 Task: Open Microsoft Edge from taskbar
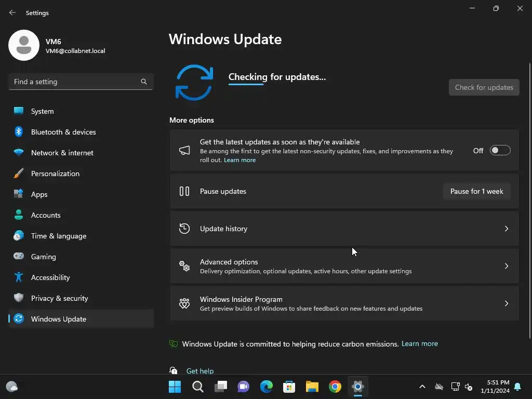(267, 387)
